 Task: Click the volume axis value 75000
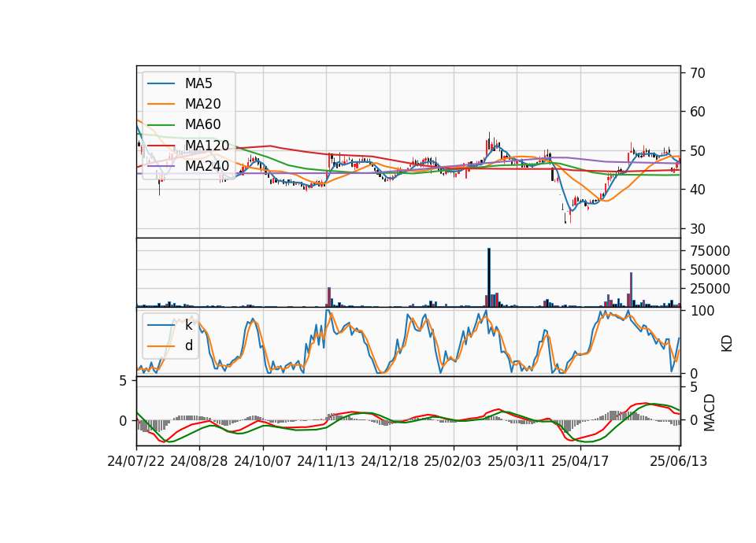pyautogui.click(x=710, y=251)
